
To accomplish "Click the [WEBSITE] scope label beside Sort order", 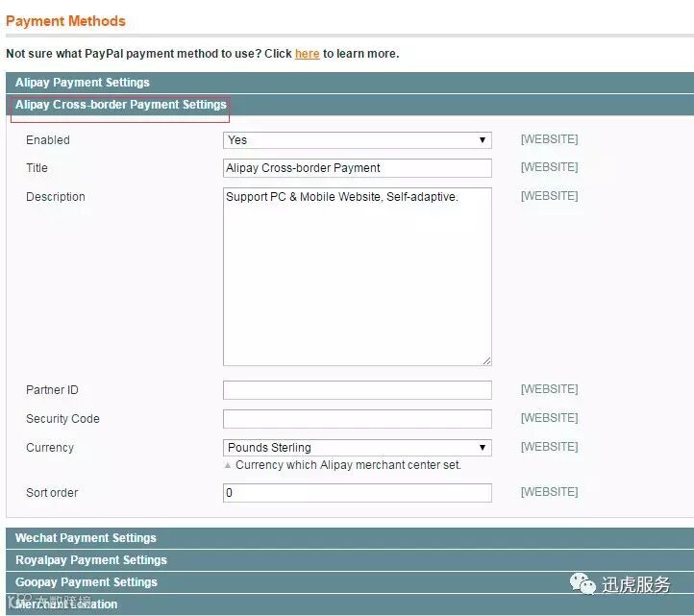I will [x=549, y=492].
